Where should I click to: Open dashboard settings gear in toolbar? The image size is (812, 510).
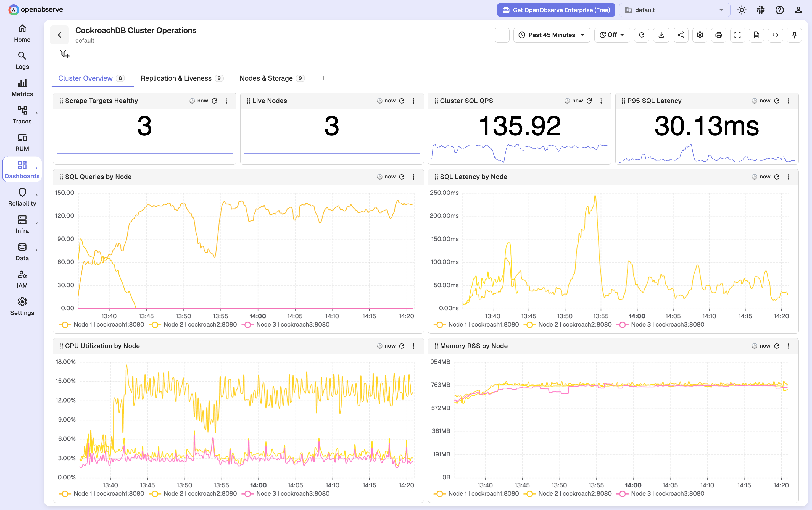click(x=700, y=35)
